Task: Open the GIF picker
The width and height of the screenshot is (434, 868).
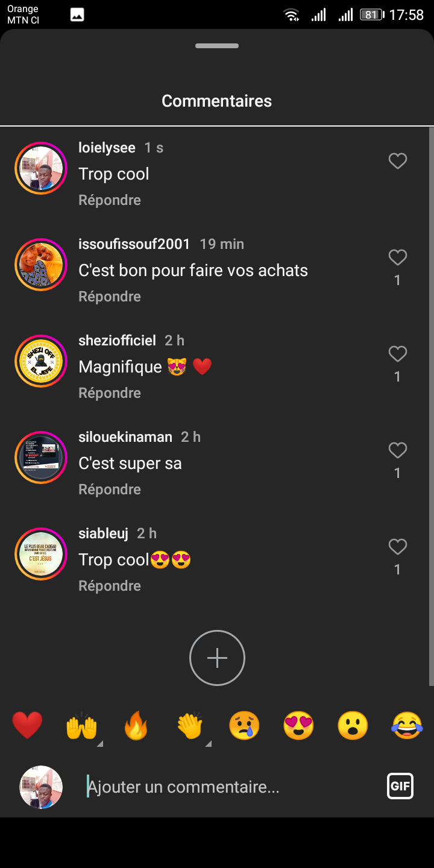Action: [400, 786]
